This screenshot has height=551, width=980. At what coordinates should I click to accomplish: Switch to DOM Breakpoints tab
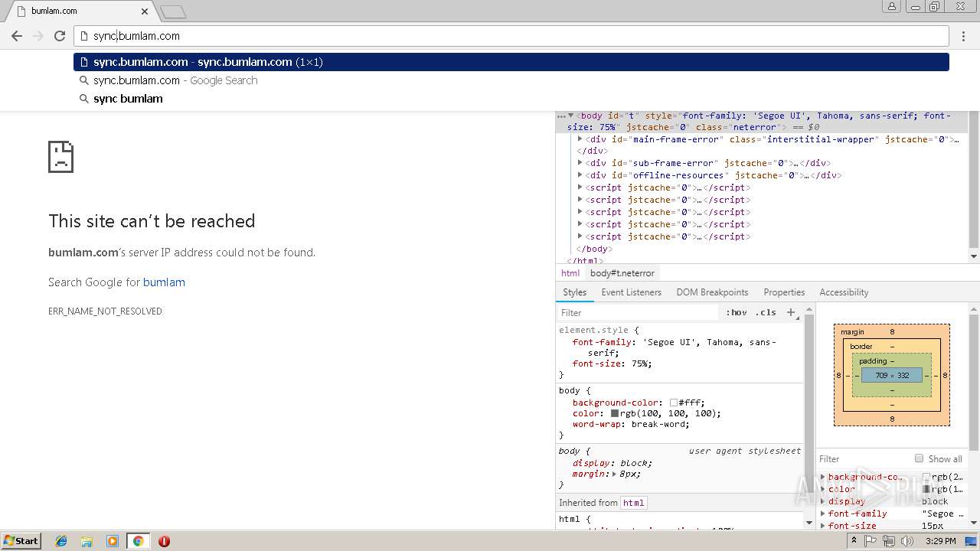[x=712, y=292]
